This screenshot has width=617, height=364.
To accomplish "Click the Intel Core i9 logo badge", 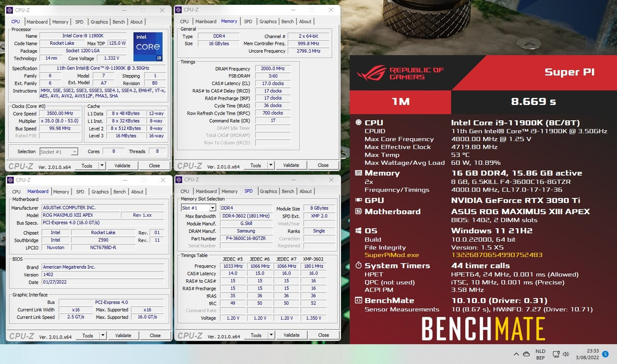I will pyautogui.click(x=148, y=47).
